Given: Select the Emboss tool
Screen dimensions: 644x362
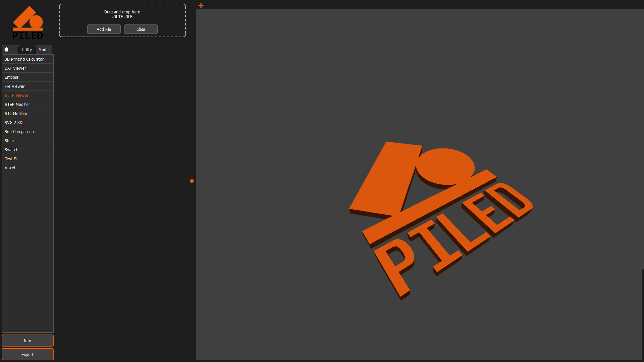Looking at the screenshot, I should (11, 77).
